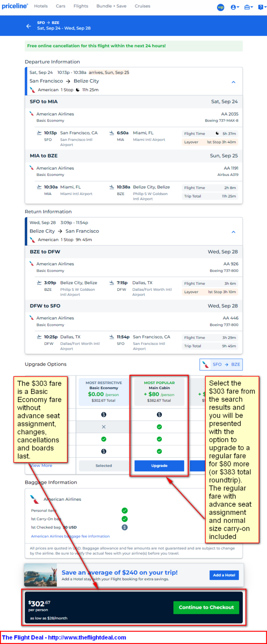Click the plane icon beside 10:30a departure

[39, 187]
